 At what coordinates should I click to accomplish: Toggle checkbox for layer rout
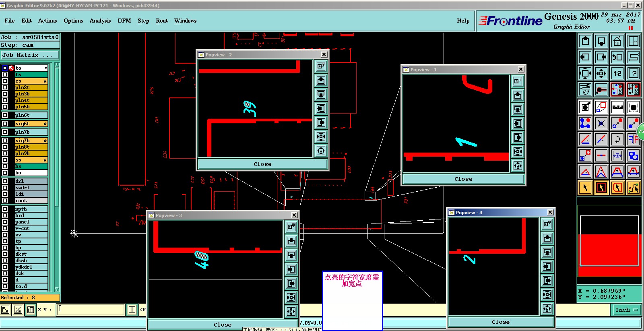5,201
